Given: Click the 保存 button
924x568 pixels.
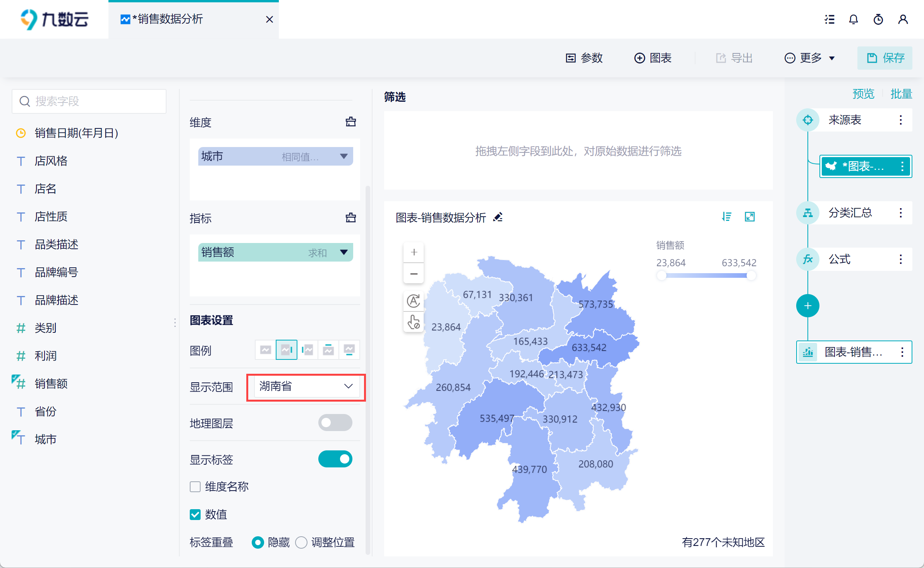Looking at the screenshot, I should tap(884, 58).
